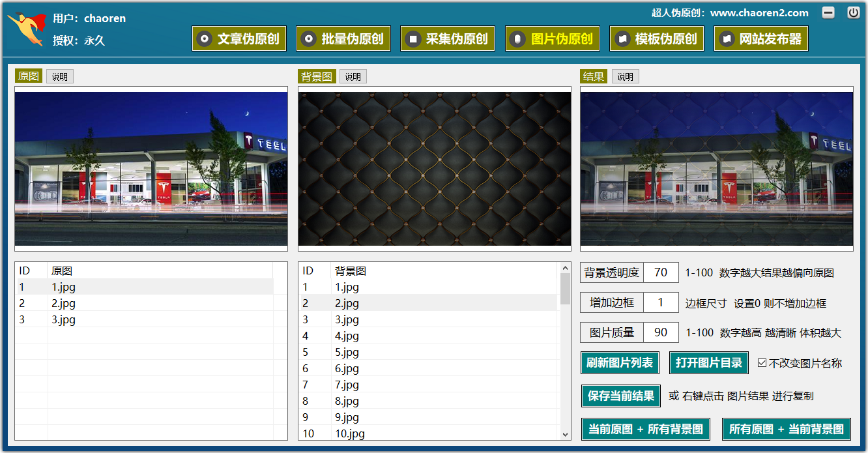Click the 保存当前结果 button

click(x=621, y=396)
